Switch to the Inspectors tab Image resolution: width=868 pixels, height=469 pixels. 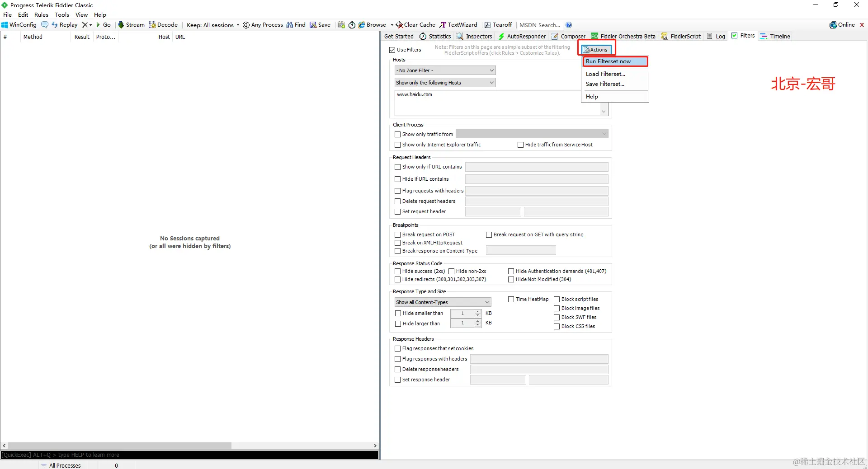pos(474,36)
